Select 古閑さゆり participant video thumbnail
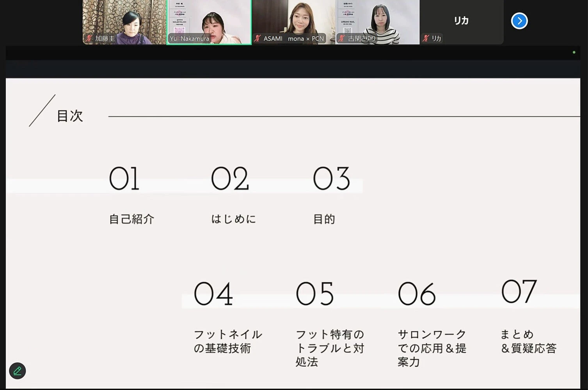The image size is (588, 390). point(378,22)
